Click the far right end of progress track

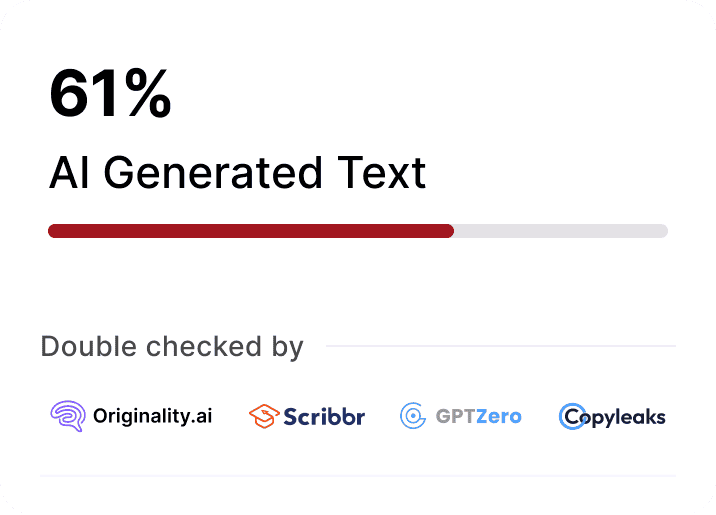click(663, 231)
